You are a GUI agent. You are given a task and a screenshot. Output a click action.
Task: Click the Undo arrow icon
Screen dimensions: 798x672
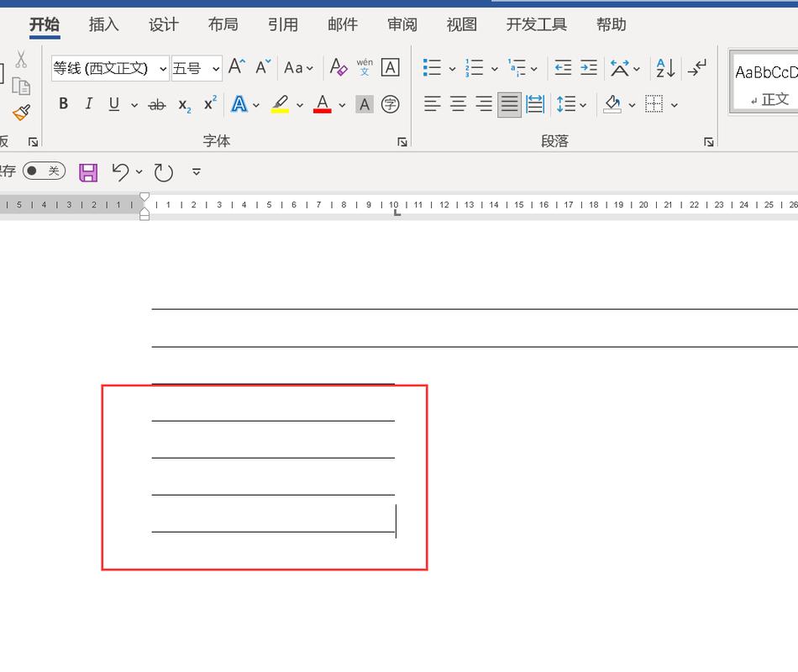(120, 172)
